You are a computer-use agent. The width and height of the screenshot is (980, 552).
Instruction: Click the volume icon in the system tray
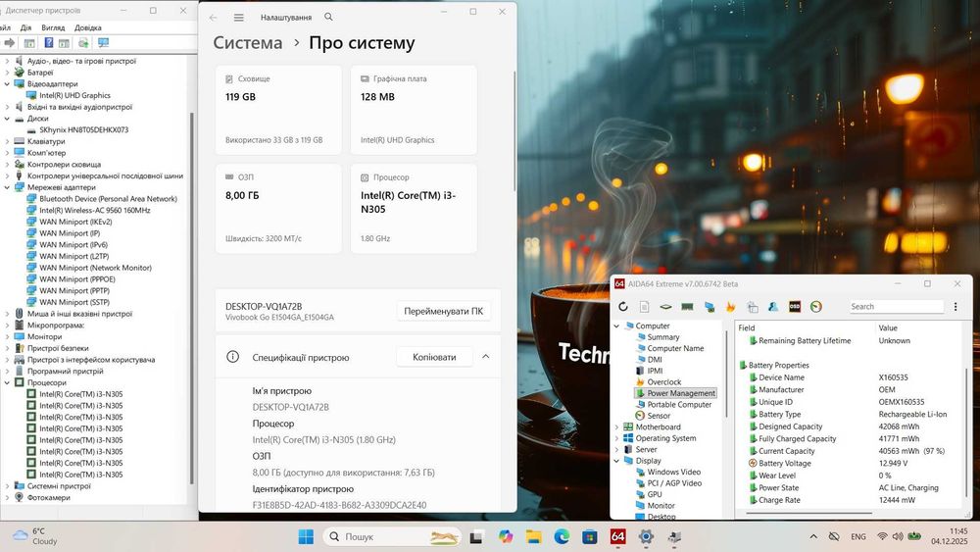[x=898, y=536]
